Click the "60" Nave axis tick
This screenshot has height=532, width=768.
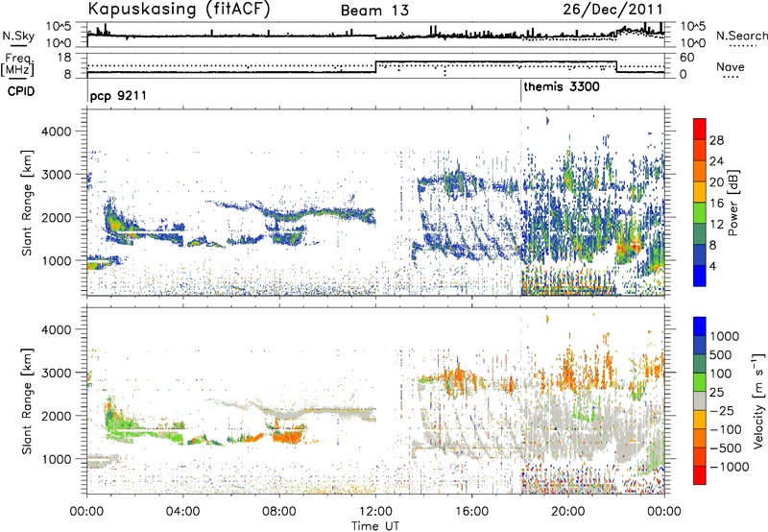pos(687,58)
